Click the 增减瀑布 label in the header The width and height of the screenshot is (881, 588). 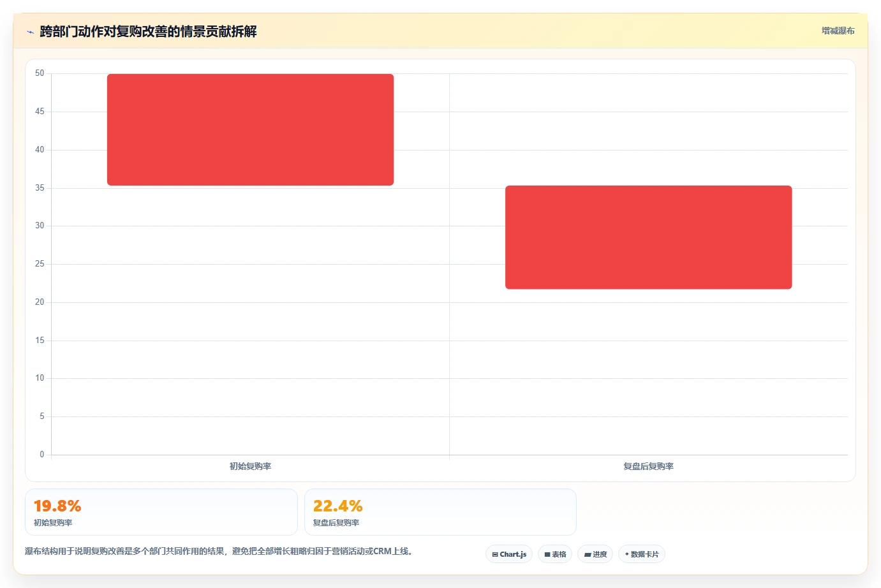[x=838, y=31]
